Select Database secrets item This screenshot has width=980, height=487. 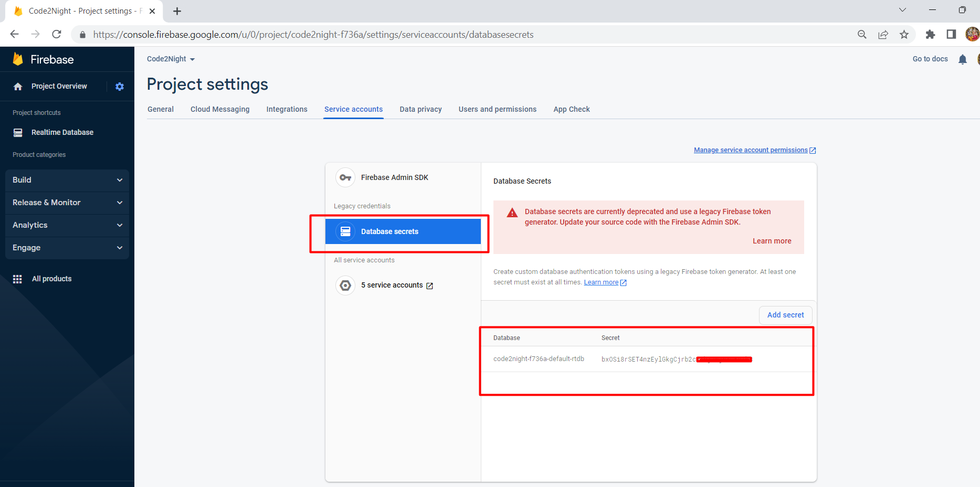pos(403,231)
